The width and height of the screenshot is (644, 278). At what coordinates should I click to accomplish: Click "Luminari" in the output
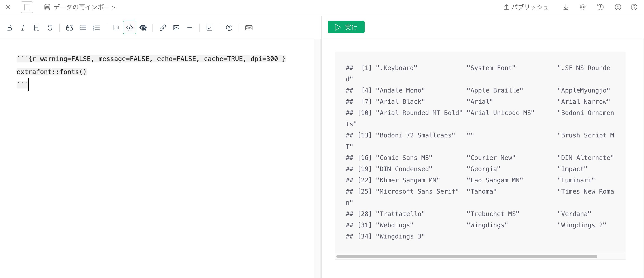coord(576,180)
